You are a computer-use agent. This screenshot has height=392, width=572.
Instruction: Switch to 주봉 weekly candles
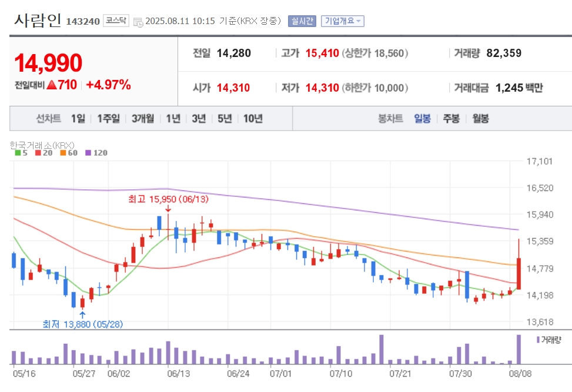[451, 119]
